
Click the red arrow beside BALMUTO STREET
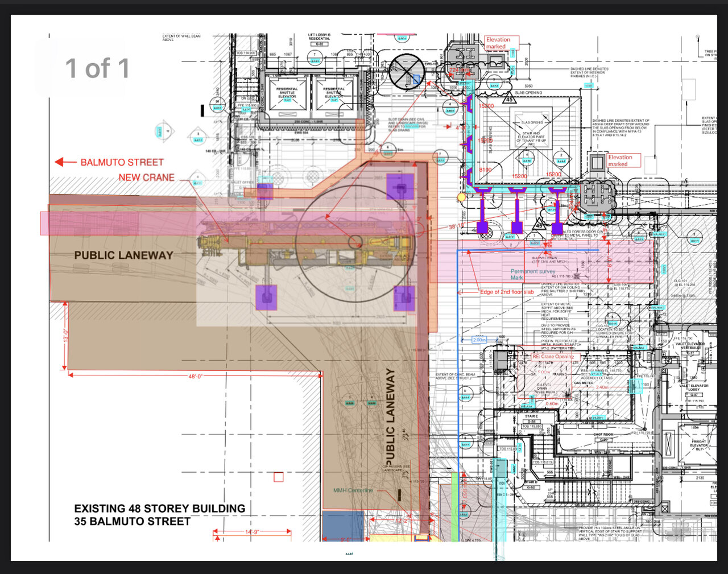(x=65, y=162)
